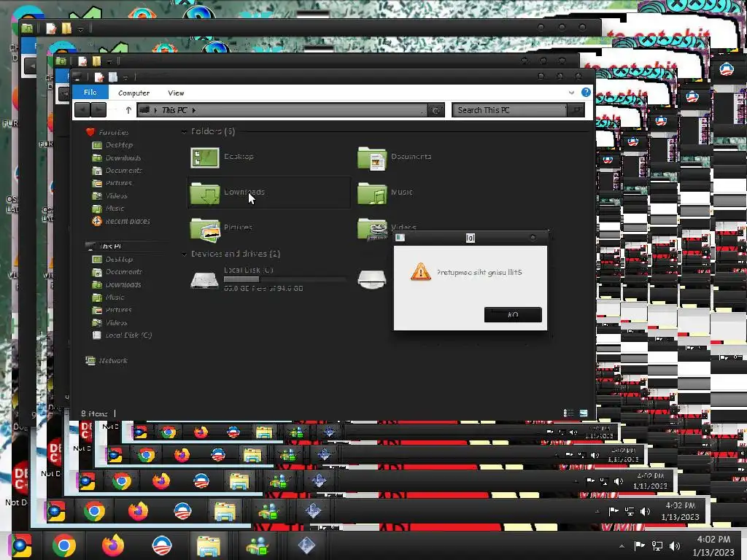This screenshot has height=560, width=747.
Task: Open Pictures under This PC
Action: pyautogui.click(x=118, y=310)
